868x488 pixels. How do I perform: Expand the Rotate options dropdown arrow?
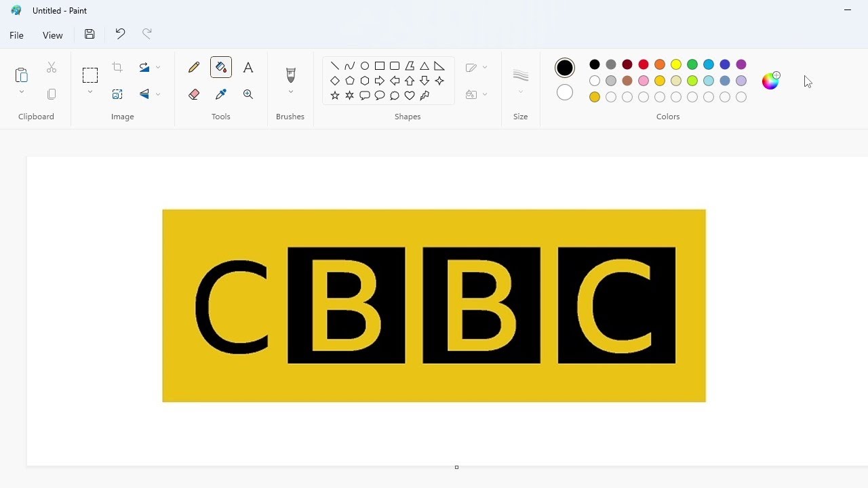tap(158, 67)
